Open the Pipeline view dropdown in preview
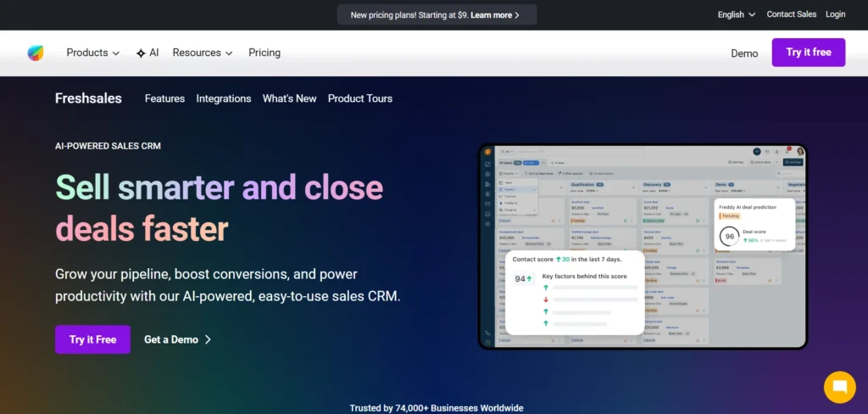Image resolution: width=868 pixels, height=414 pixels. (x=509, y=173)
